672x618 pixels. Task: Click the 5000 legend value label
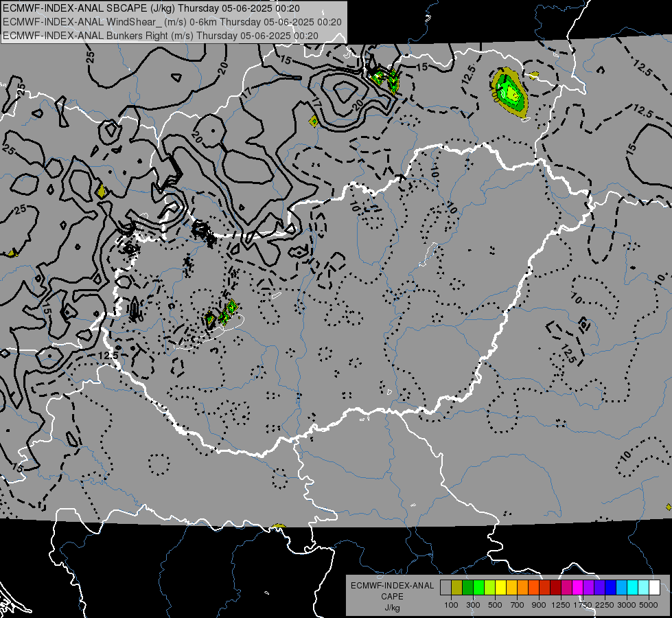pyautogui.click(x=648, y=605)
